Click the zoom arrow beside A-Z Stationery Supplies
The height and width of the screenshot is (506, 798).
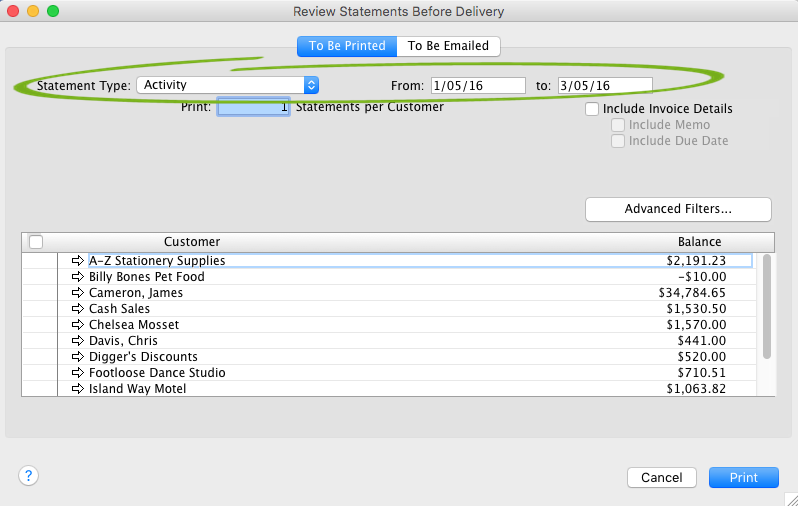coord(79,261)
